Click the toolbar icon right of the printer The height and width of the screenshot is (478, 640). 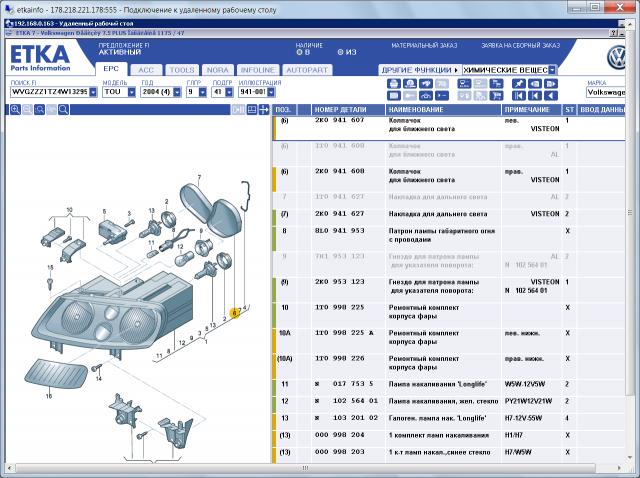click(x=409, y=84)
